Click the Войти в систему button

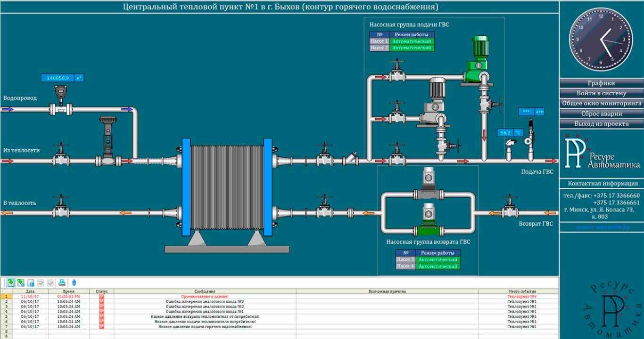point(601,93)
